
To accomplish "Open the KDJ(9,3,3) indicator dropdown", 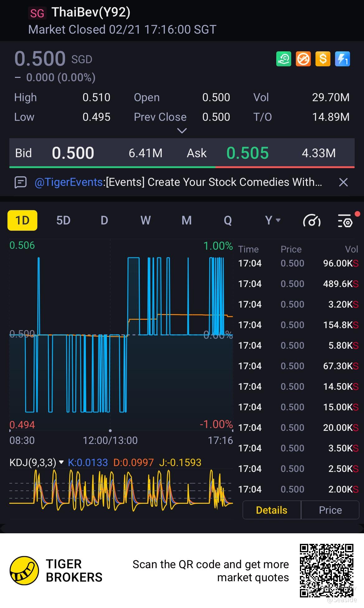I will click(x=37, y=462).
